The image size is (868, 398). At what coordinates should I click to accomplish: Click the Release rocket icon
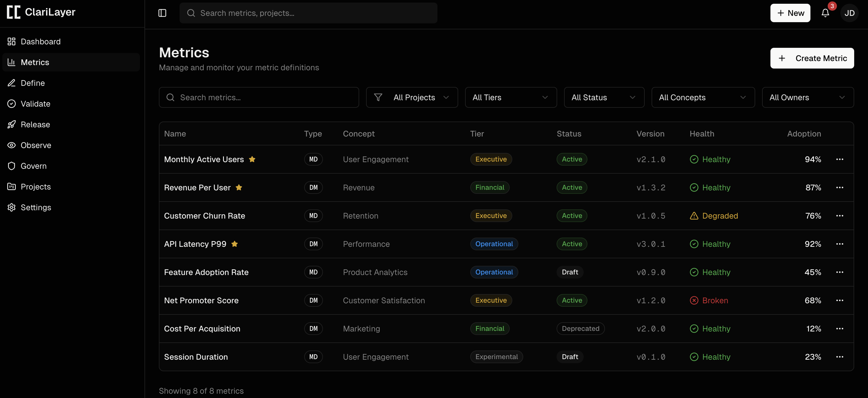click(12, 124)
